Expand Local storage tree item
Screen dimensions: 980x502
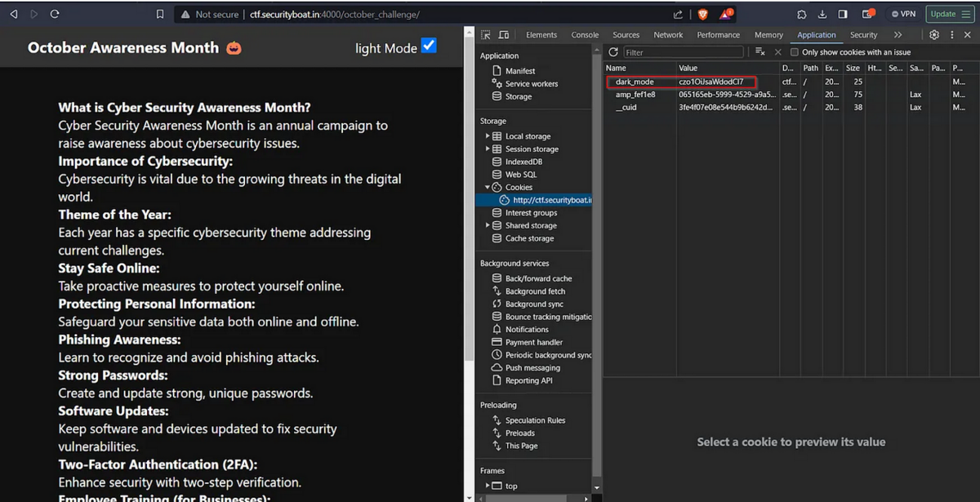click(488, 136)
